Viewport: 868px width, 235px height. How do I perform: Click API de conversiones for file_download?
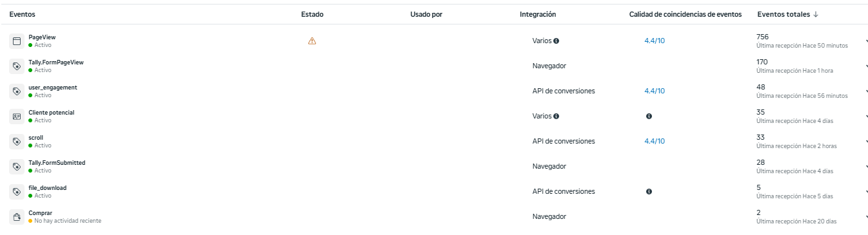click(564, 191)
